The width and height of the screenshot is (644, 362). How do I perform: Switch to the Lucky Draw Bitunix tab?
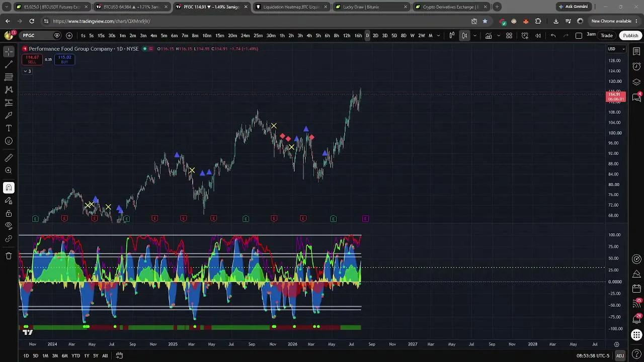(x=371, y=7)
